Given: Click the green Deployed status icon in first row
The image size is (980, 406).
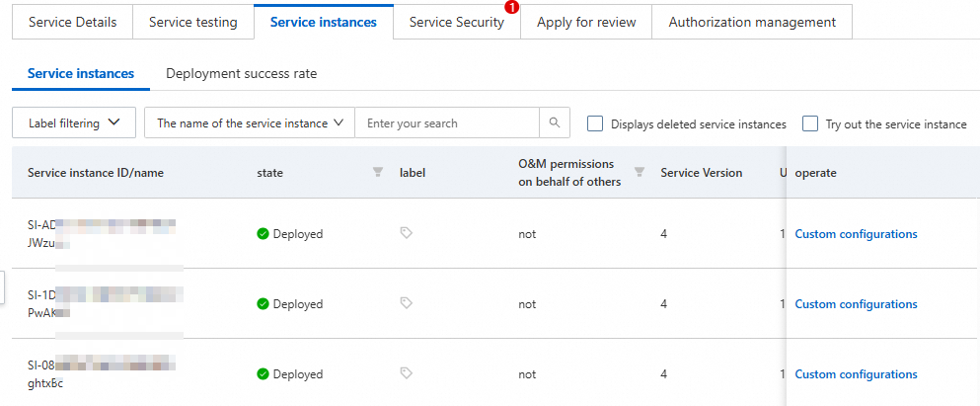Looking at the screenshot, I should (263, 234).
